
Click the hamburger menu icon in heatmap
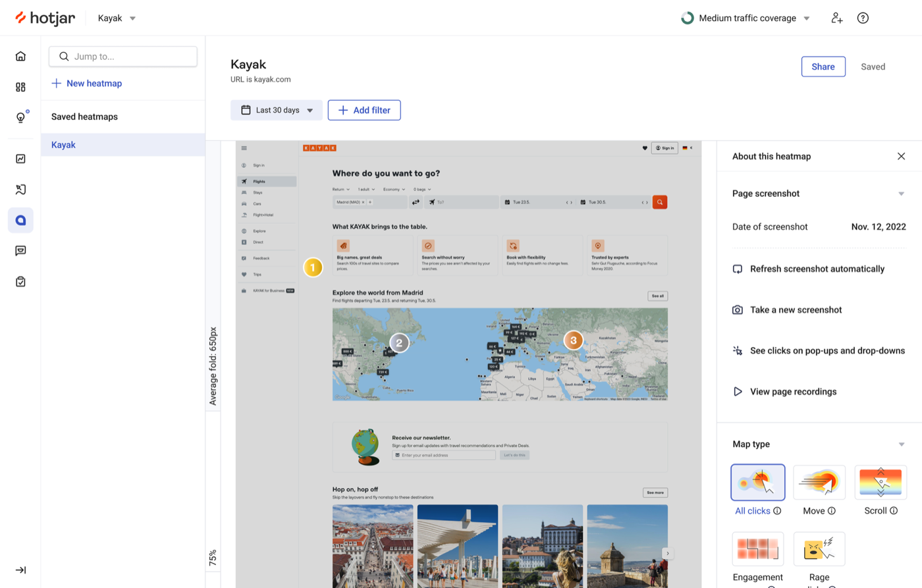click(244, 148)
